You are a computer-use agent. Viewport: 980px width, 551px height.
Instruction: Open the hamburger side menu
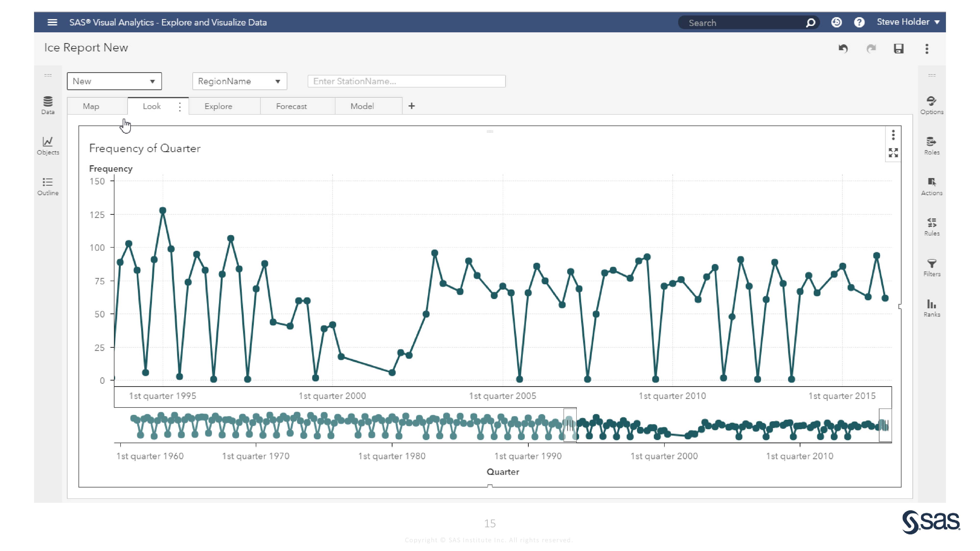52,23
